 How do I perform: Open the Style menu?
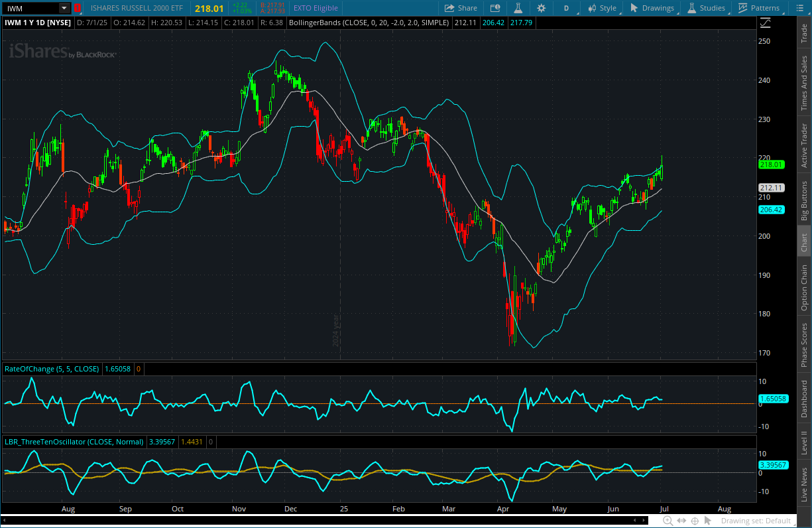603,8
